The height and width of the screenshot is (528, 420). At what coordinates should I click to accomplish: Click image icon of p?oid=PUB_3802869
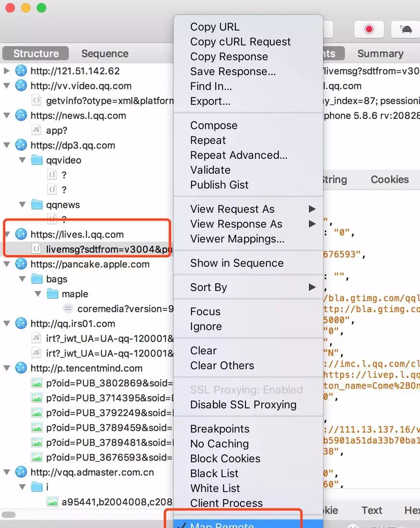pyautogui.click(x=36, y=383)
